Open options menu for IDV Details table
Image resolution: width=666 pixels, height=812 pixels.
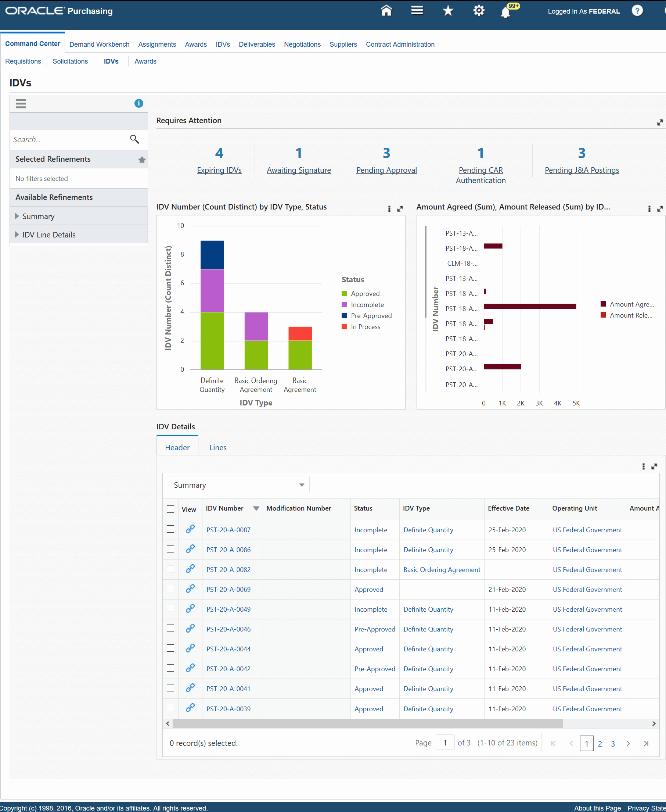click(643, 466)
